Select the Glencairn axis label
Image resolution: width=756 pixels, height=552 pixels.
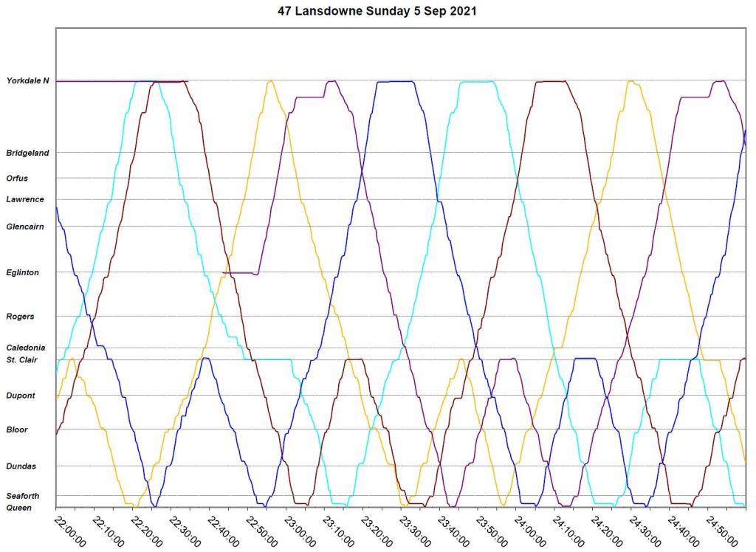[x=26, y=227]
